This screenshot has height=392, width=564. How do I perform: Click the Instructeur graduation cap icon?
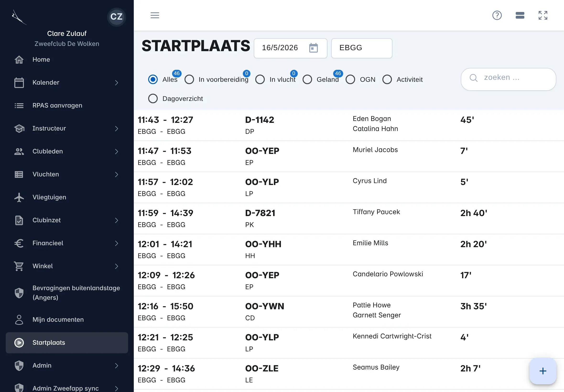point(19,128)
